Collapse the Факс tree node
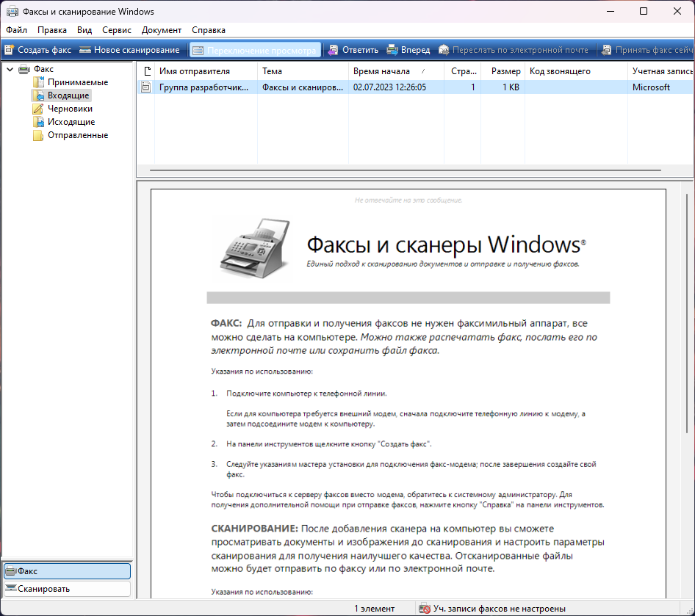Screen dimensions: 695x616 pyautogui.click(x=10, y=69)
